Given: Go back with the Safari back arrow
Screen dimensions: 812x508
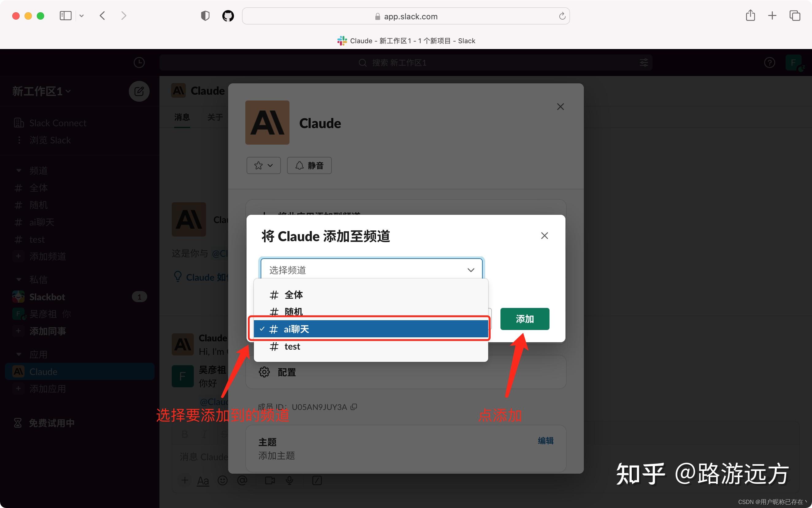Looking at the screenshot, I should click(102, 16).
